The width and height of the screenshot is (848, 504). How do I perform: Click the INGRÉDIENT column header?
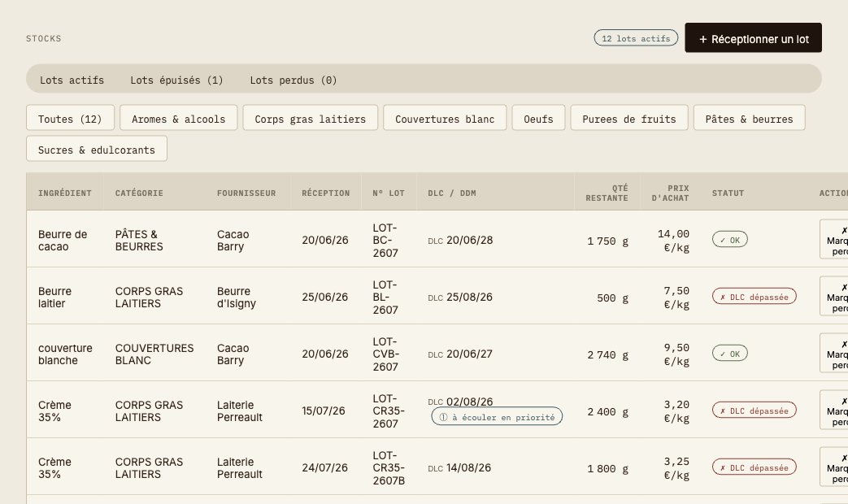point(65,193)
